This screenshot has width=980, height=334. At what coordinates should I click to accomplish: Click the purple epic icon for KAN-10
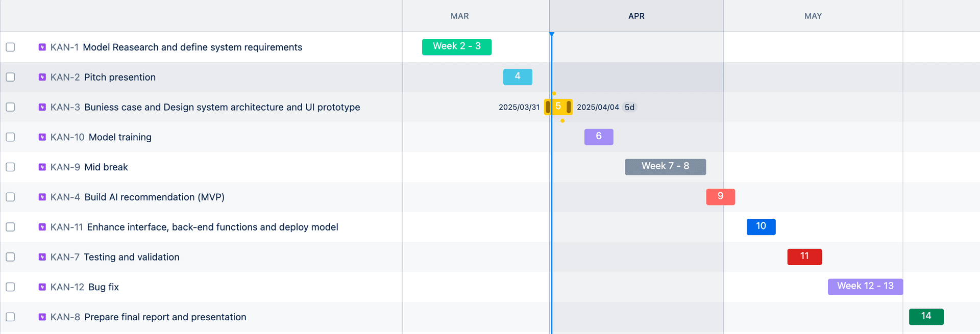click(42, 137)
